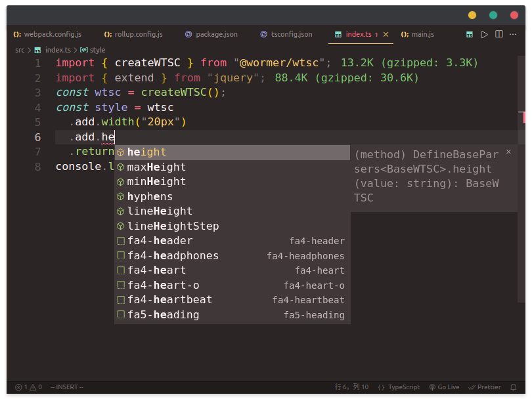Select the maxHeight suggestion

[x=232, y=167]
